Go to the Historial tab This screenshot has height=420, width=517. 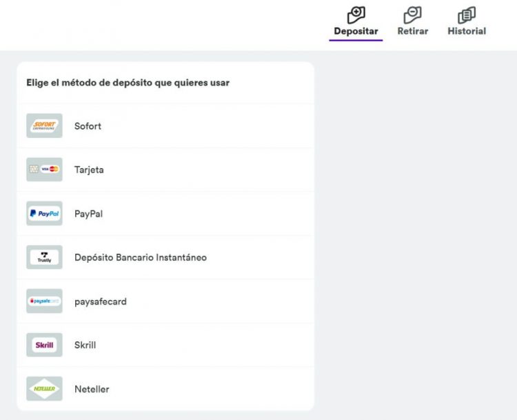click(467, 31)
